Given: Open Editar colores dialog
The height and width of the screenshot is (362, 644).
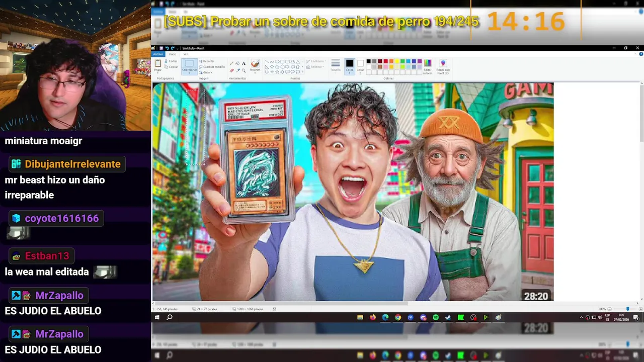Looking at the screenshot, I should click(x=428, y=66).
